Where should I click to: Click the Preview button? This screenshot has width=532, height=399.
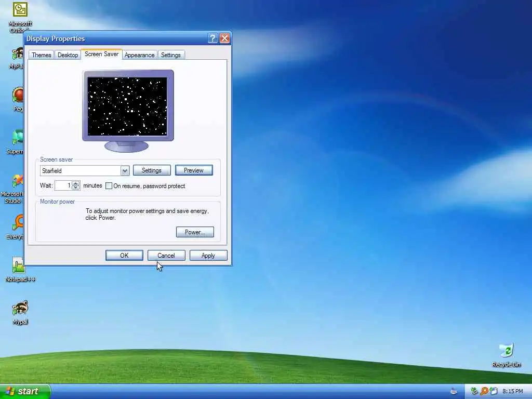click(194, 170)
